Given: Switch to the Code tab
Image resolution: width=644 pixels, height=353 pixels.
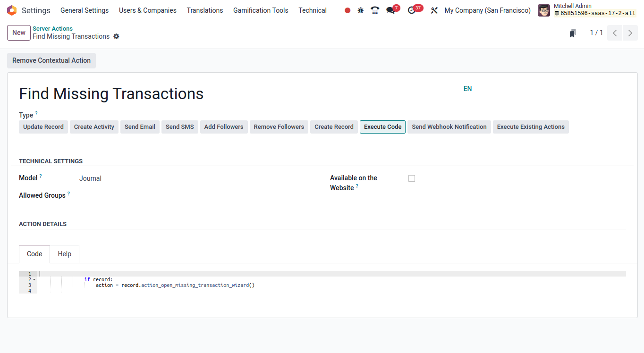Looking at the screenshot, I should (34, 254).
